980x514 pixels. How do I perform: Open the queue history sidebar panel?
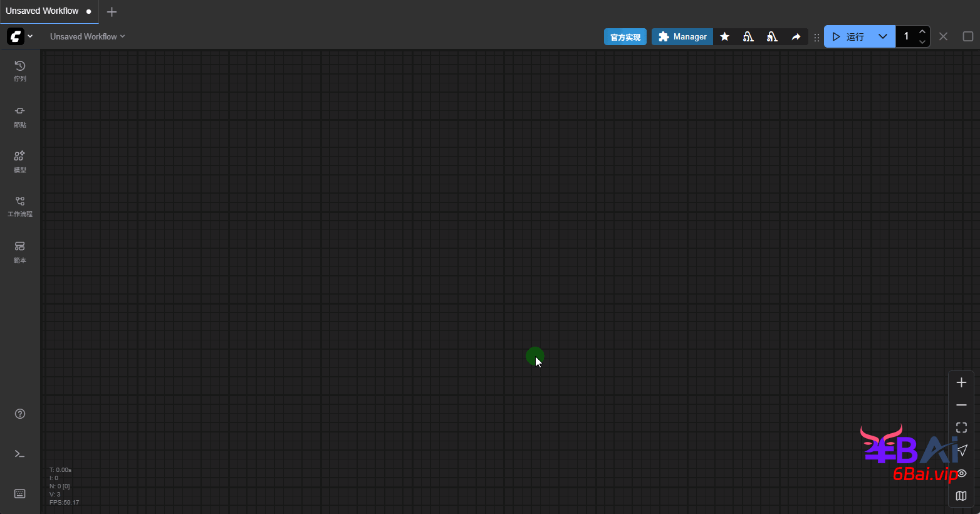(20, 71)
